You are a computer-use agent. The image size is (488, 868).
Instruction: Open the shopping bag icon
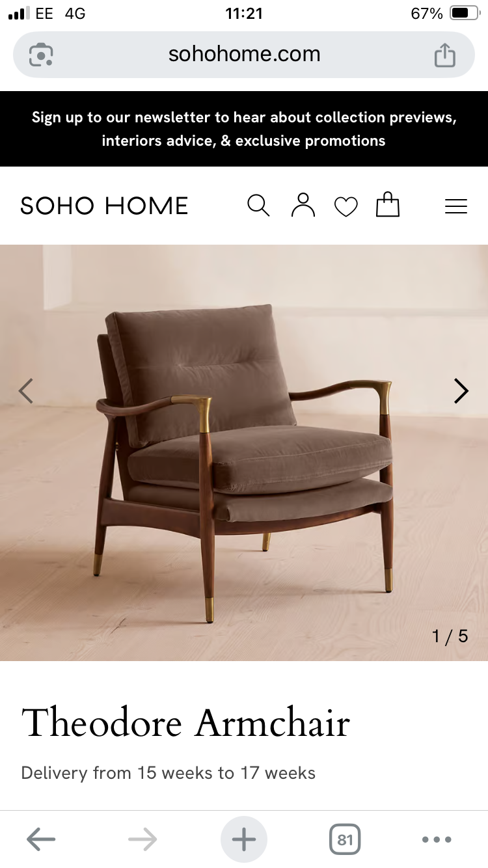[x=388, y=204]
